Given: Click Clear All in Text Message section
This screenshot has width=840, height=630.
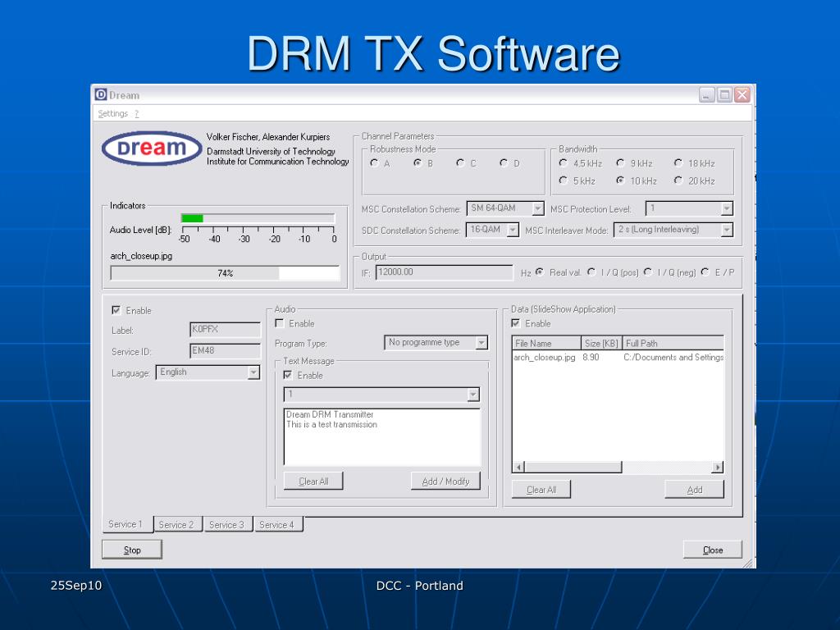Looking at the screenshot, I should pyautogui.click(x=313, y=481).
